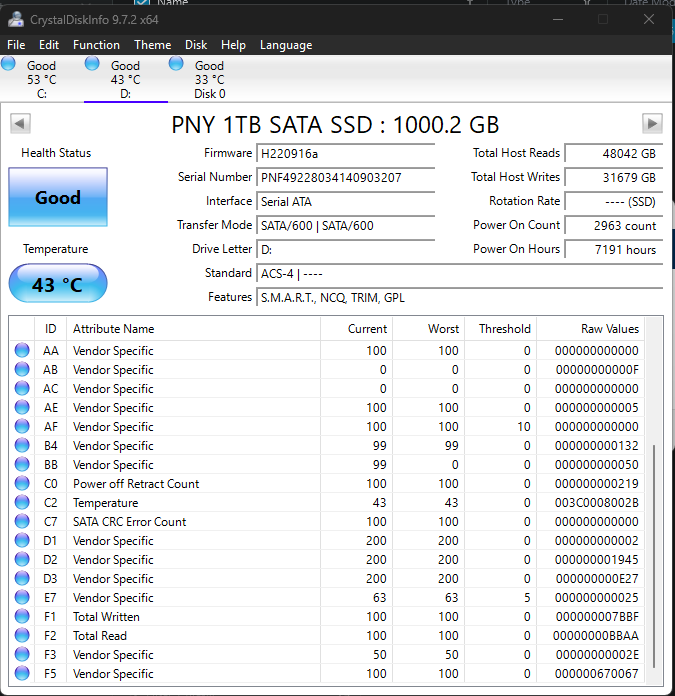The width and height of the screenshot is (675, 696).
Task: Click the status orb in row B4
Action: pos(22,445)
